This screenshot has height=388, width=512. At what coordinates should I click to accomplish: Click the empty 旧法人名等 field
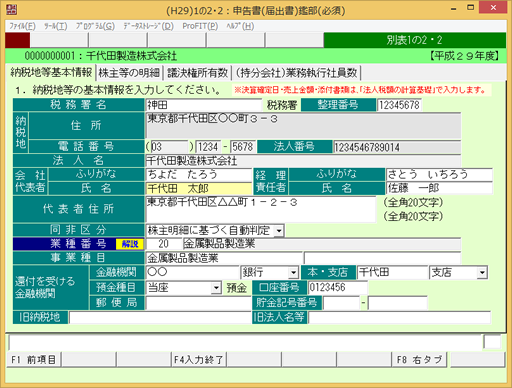tap(400, 317)
